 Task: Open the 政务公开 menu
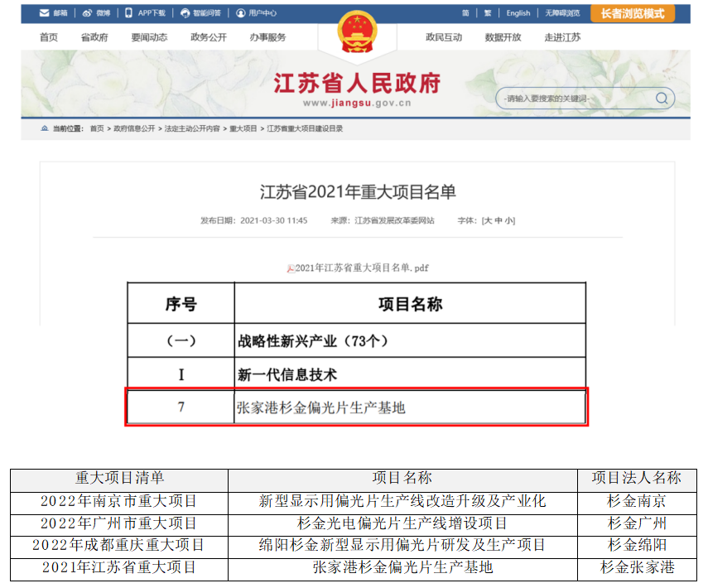pos(208,37)
